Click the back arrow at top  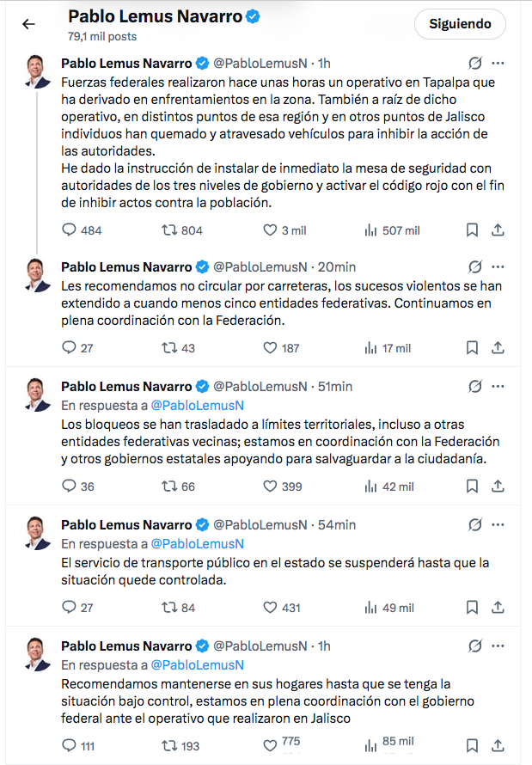click(28, 24)
